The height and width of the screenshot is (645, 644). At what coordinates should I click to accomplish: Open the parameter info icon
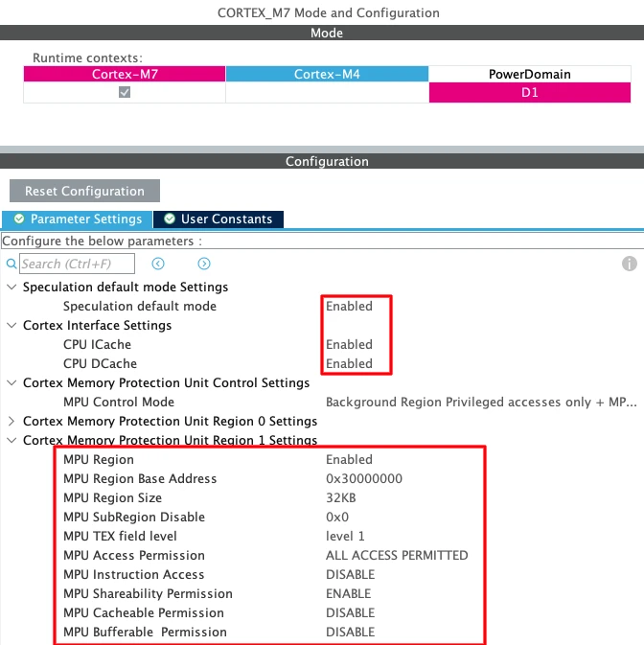[x=630, y=264]
